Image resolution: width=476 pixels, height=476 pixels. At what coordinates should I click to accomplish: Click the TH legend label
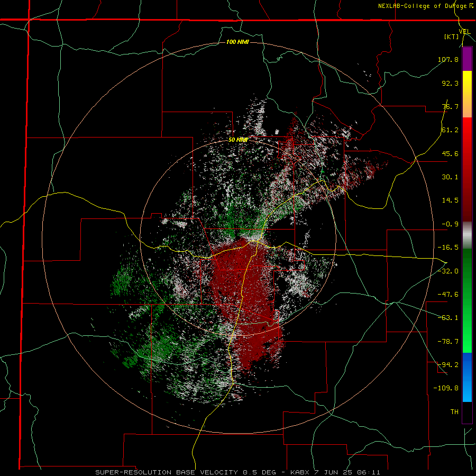(x=454, y=412)
